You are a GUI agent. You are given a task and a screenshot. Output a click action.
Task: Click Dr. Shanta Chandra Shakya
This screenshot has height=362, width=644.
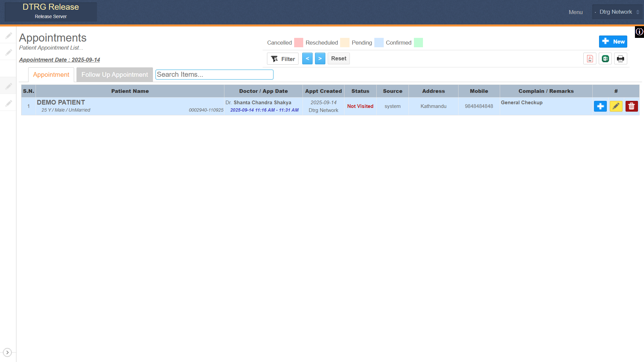tap(258, 103)
